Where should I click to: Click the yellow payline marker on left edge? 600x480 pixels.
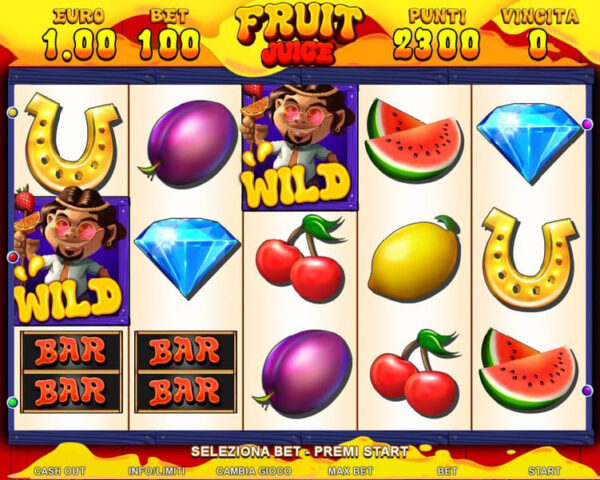[x=13, y=113]
